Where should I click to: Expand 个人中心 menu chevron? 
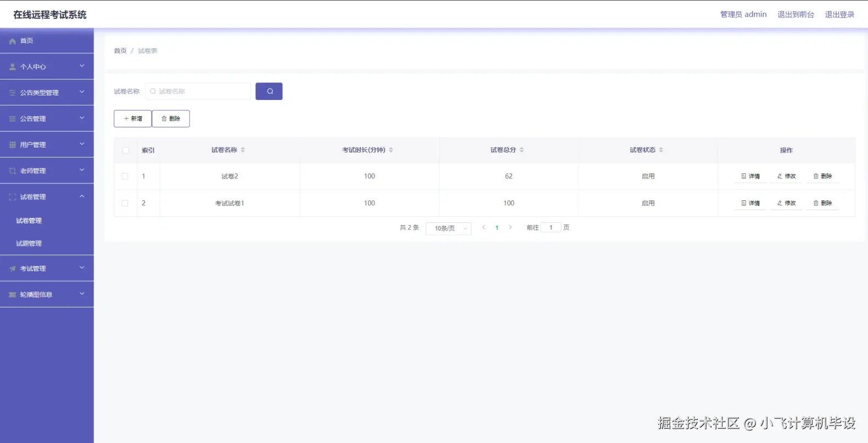pyautogui.click(x=82, y=66)
